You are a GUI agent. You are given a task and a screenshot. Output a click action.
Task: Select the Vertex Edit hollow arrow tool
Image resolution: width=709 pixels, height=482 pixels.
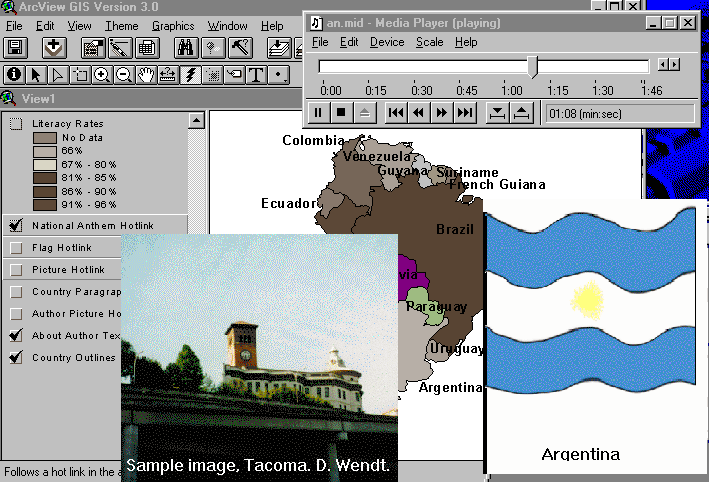58,75
